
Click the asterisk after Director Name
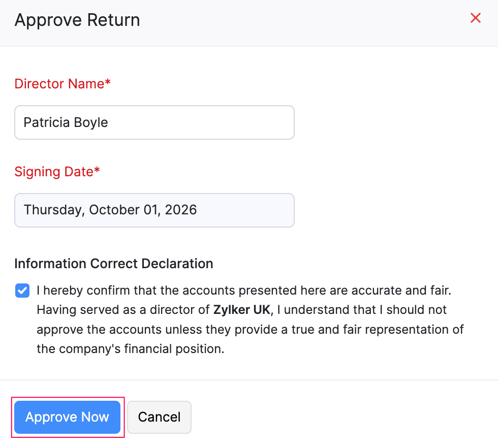click(x=108, y=82)
